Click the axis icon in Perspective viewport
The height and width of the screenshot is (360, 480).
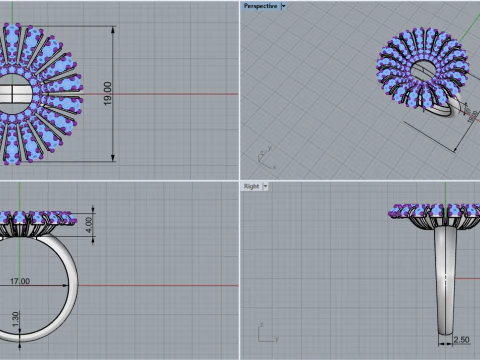tap(267, 158)
